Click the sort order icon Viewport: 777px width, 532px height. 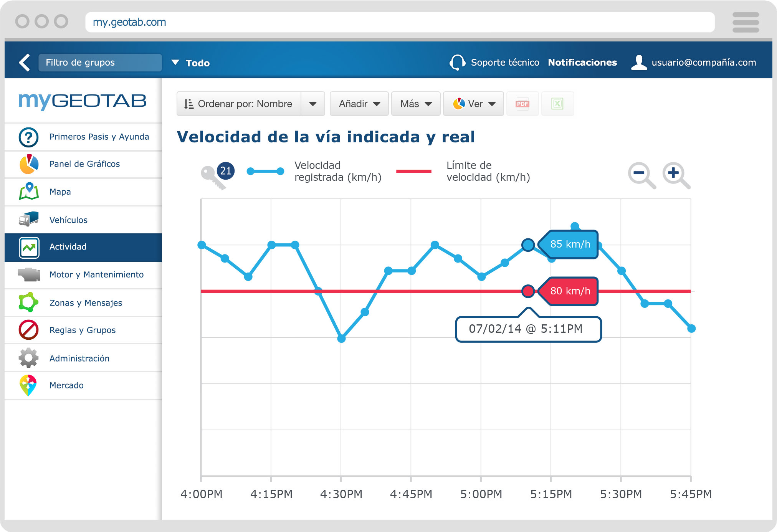point(188,104)
